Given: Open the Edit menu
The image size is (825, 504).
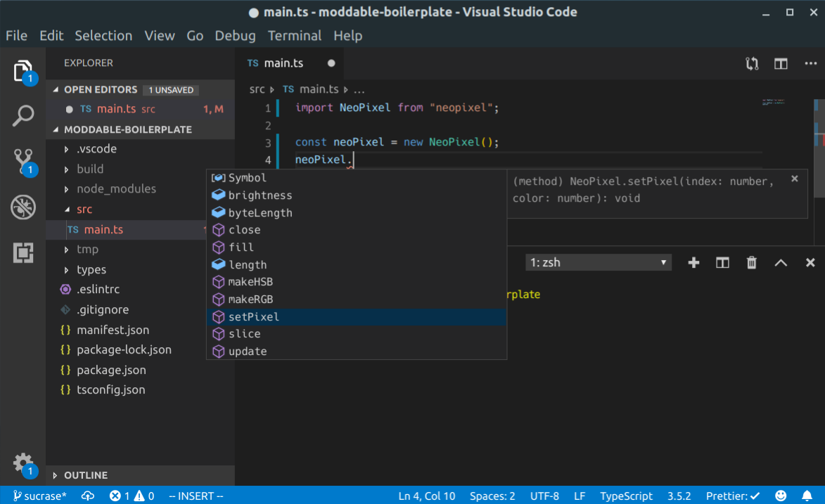Looking at the screenshot, I should coord(51,36).
